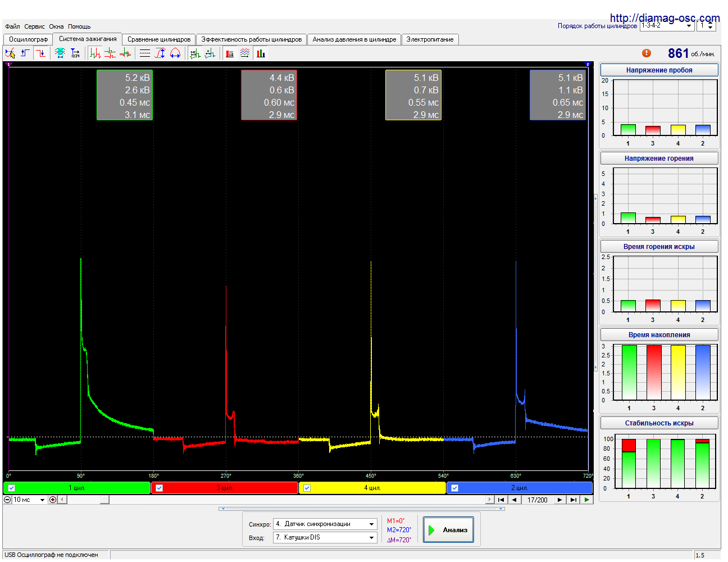
Task: Select the overlaid waveform display icon
Action: click(x=125, y=53)
